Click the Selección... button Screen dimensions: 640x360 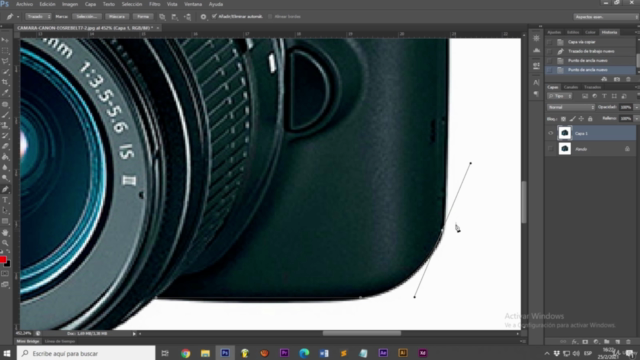click(x=87, y=17)
